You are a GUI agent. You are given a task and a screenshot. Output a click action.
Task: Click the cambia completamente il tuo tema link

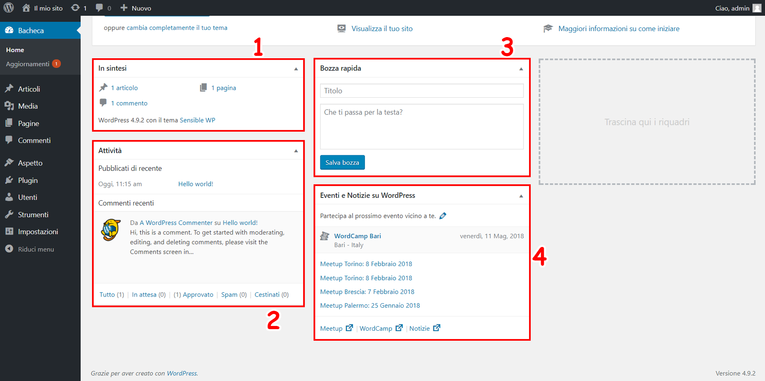coord(177,28)
